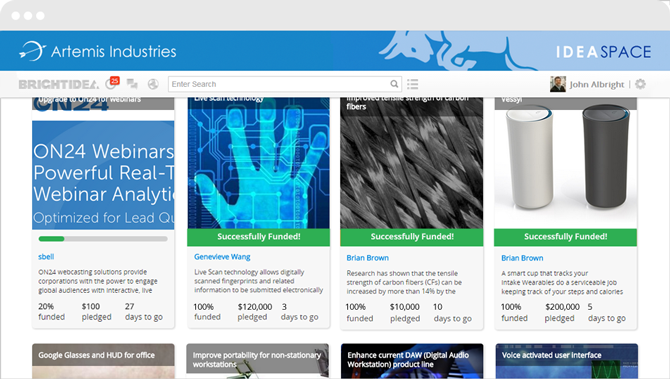
Task: Click '27' days to go value
Action: pyautogui.click(x=129, y=306)
